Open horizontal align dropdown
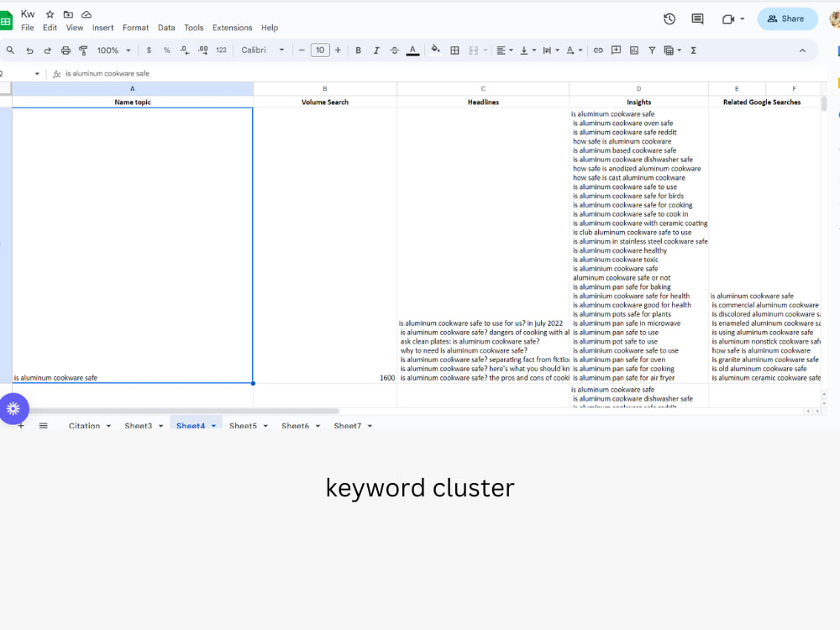Image resolution: width=840 pixels, height=630 pixels. coord(504,50)
